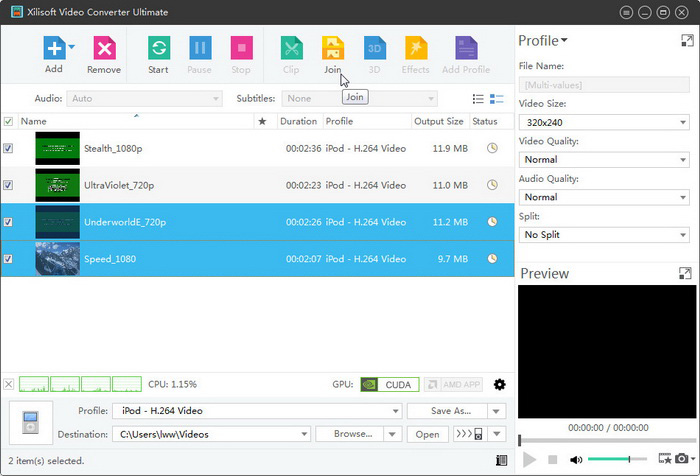Click the status clock icon for Speed_1080
Viewport: 700px width, 476px height.
tap(492, 258)
